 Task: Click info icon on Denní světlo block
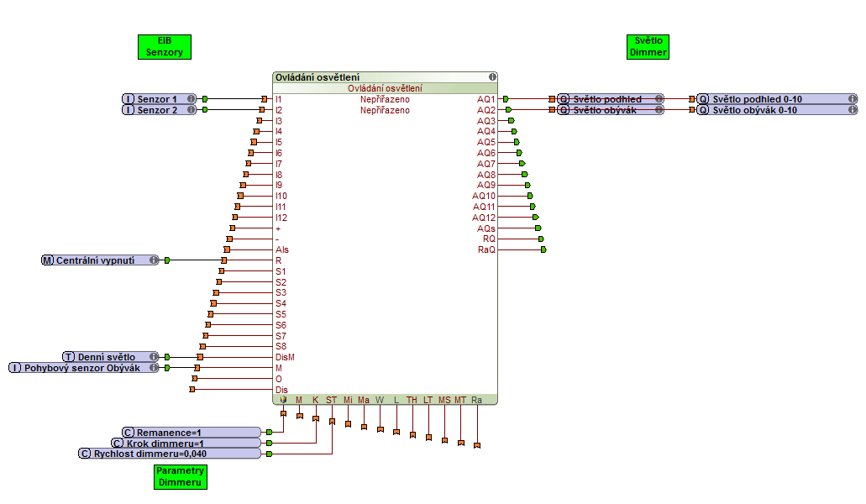pos(154,357)
